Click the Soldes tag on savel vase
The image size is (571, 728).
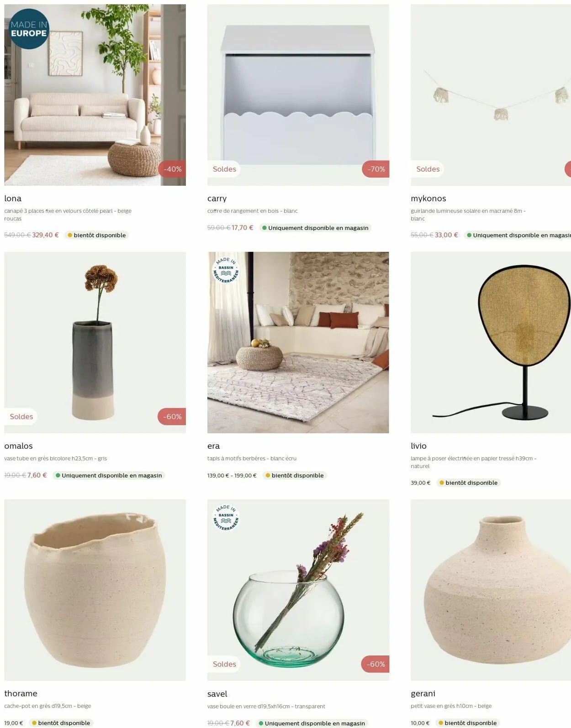[x=224, y=664]
